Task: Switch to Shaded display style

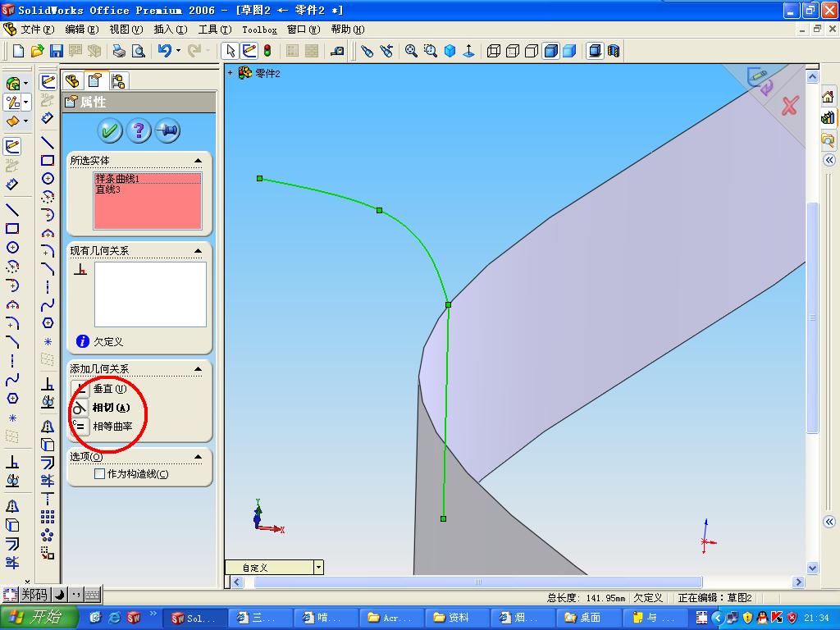Action: tap(569, 51)
